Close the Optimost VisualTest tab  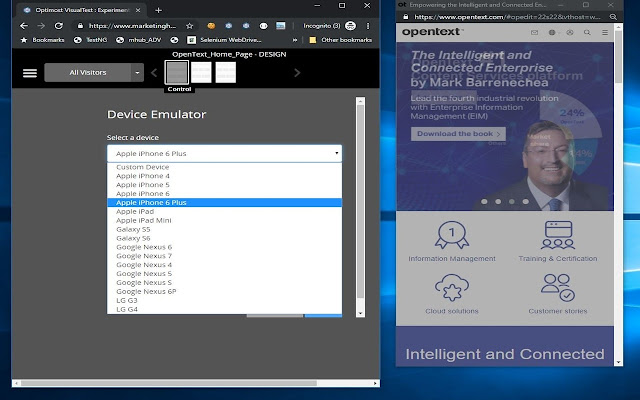tap(138, 10)
